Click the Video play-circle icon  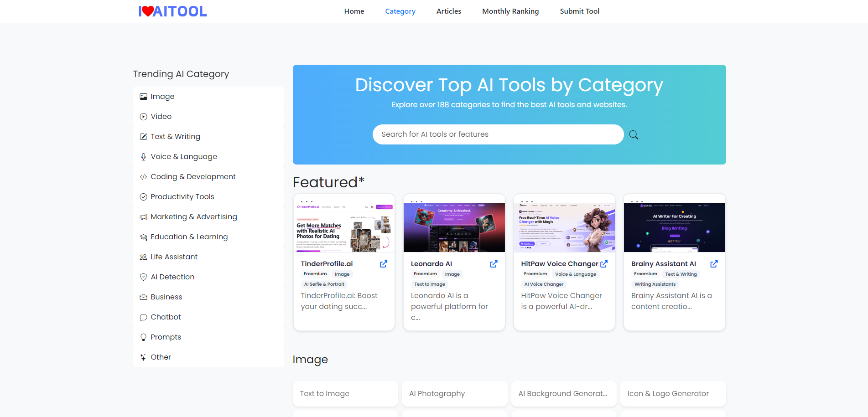(x=143, y=117)
